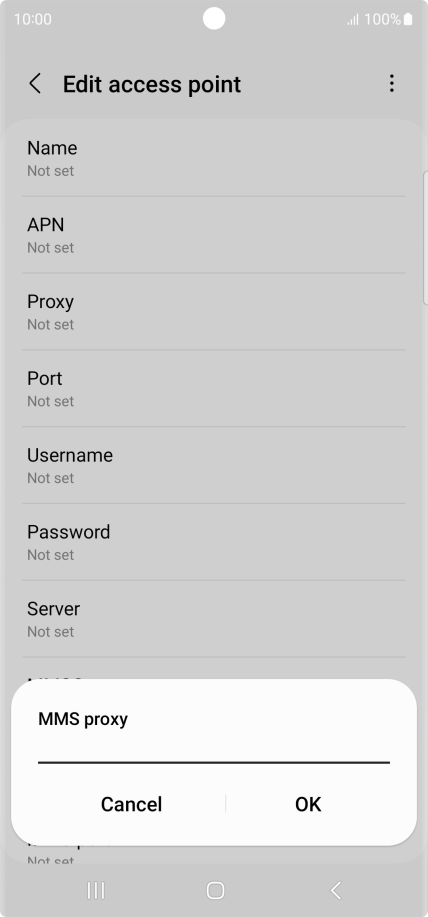
Task: Click the scrollbar handle on right edge
Action: pos(425,237)
